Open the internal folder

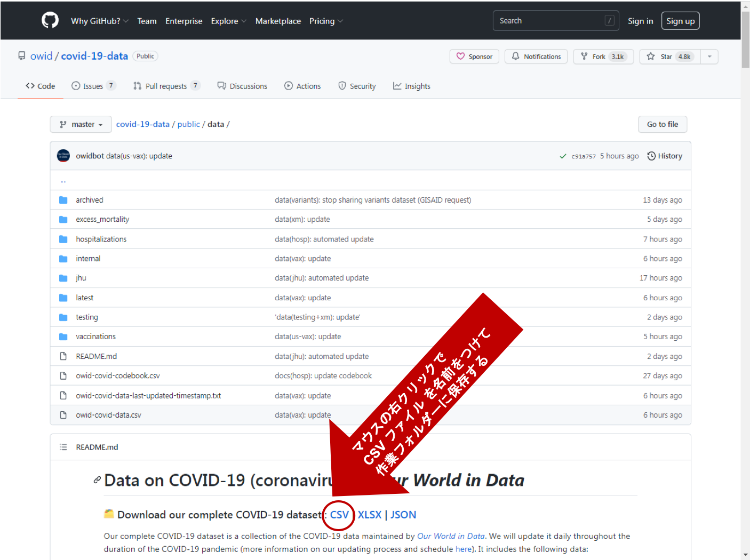(x=88, y=259)
